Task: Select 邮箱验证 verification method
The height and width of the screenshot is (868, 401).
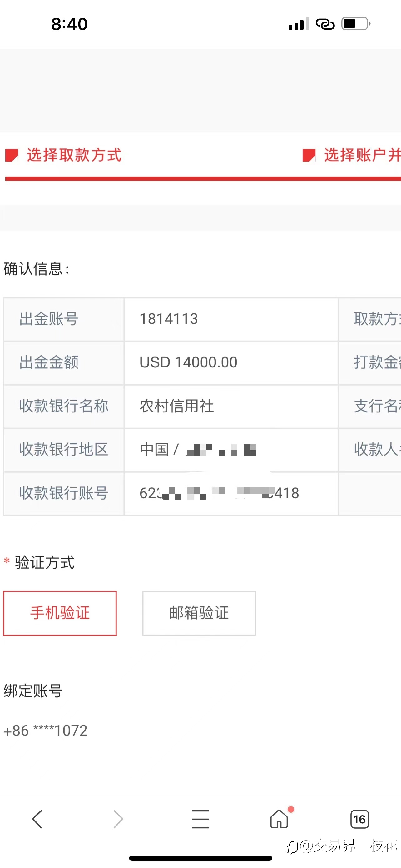Action: pos(199,613)
